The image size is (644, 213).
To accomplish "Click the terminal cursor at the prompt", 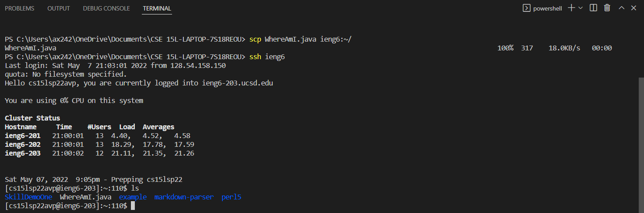I will coord(133,206).
